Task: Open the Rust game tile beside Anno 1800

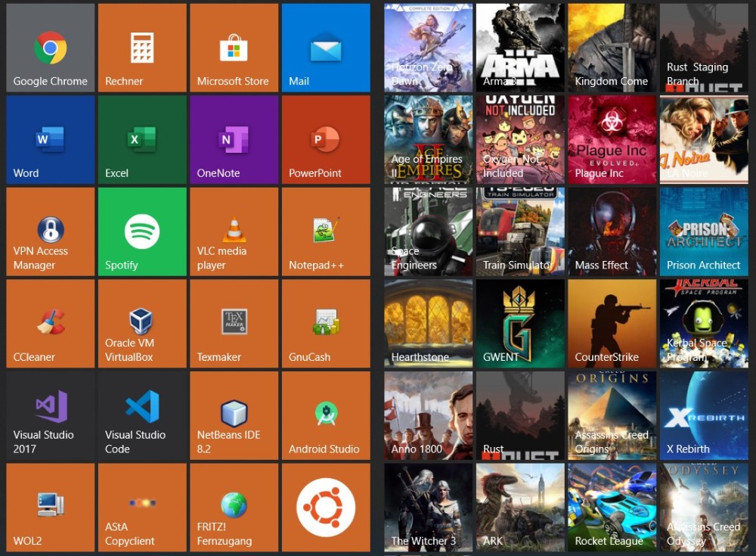Action: 520,415
